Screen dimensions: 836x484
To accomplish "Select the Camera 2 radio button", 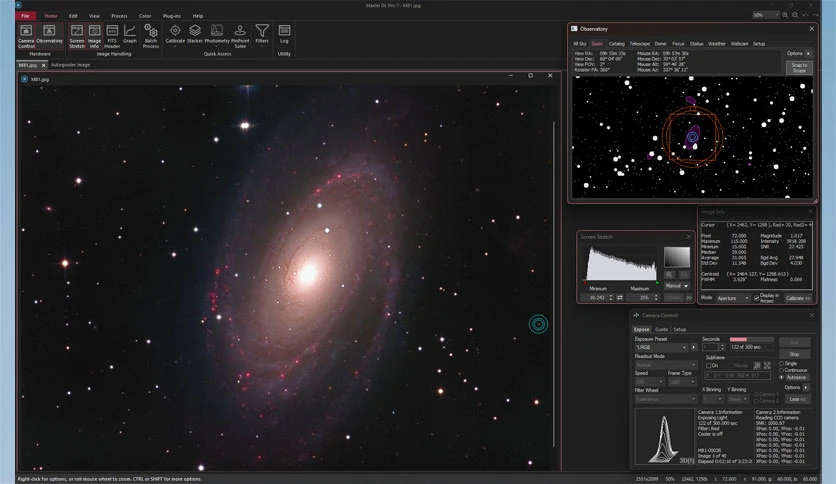I will coord(756,400).
